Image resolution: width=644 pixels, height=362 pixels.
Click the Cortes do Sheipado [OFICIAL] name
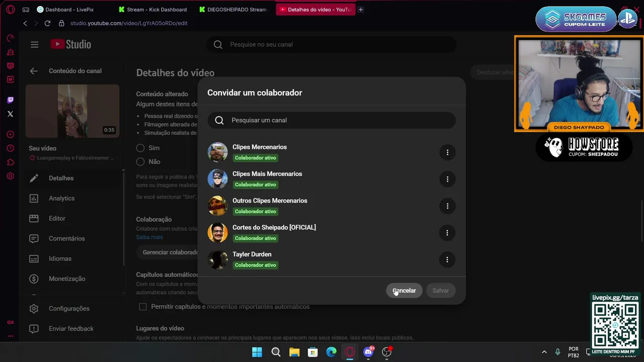click(274, 227)
